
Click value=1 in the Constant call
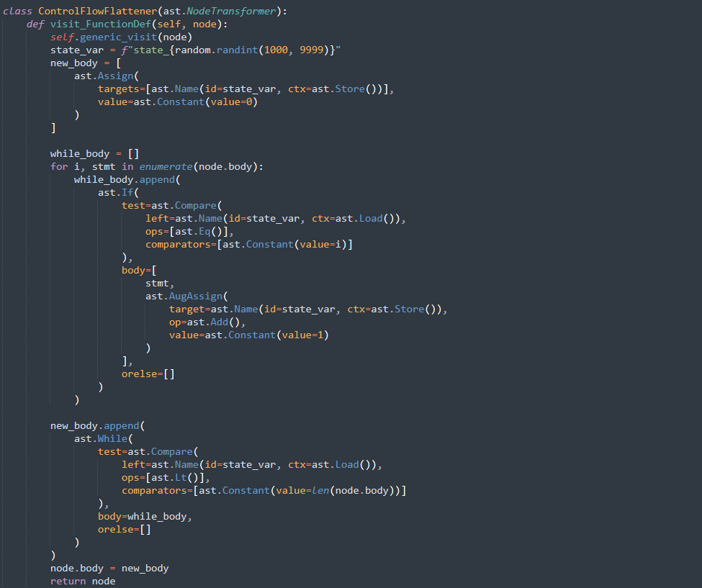click(x=302, y=335)
